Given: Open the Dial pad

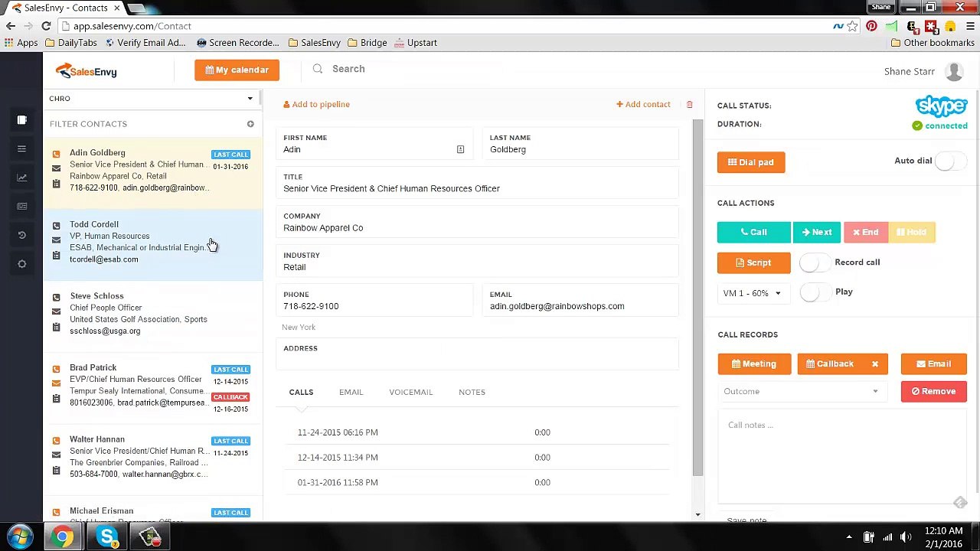Looking at the screenshot, I should coord(750,162).
